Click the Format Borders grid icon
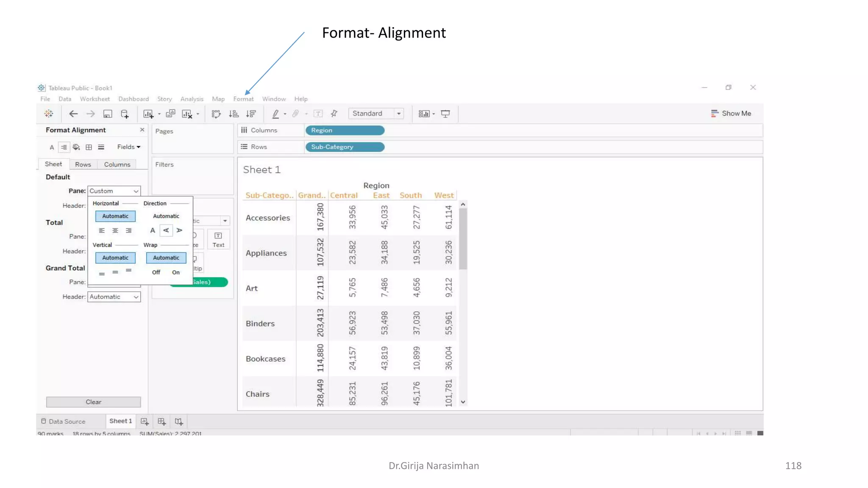Image resolution: width=868 pixels, height=488 pixels. coord(89,147)
